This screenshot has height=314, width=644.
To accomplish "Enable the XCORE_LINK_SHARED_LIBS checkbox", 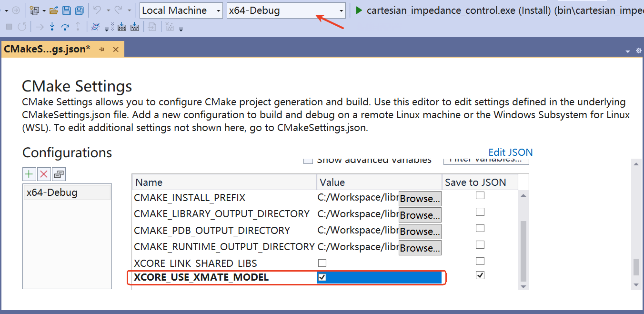I will 322,263.
